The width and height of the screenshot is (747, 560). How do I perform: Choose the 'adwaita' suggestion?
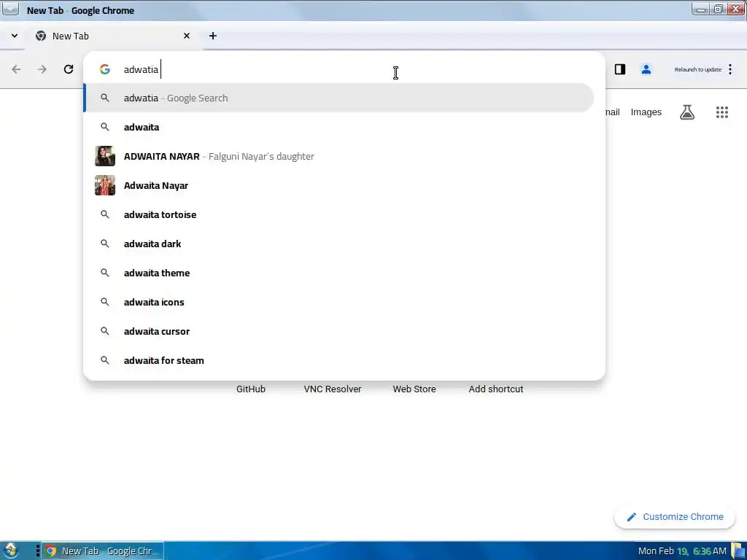[339, 127]
